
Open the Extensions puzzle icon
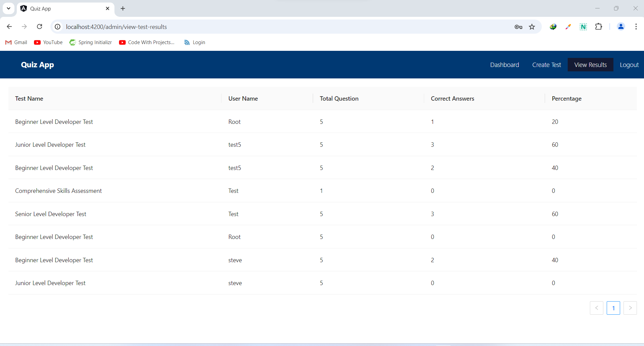click(x=599, y=27)
